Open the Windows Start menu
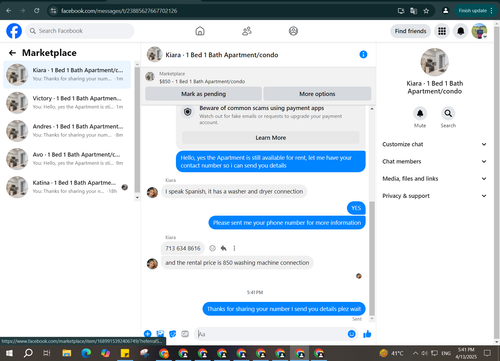The height and width of the screenshot is (361, 500). tap(9, 353)
